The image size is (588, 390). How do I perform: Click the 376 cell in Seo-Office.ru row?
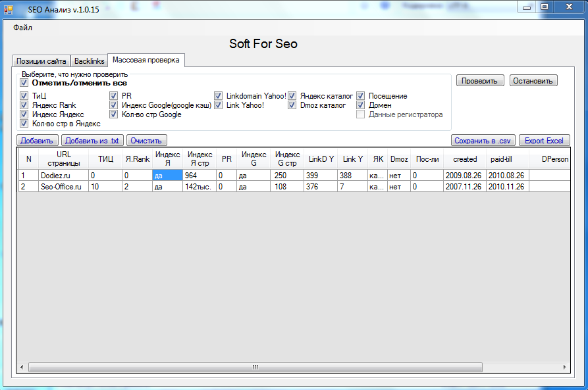[321, 187]
